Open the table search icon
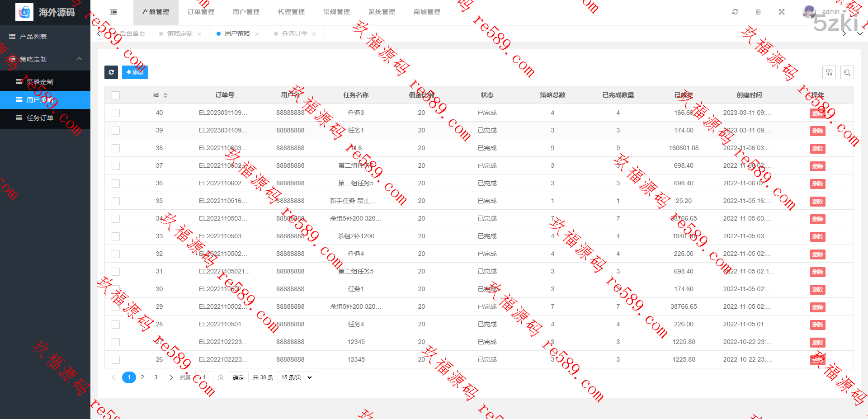The width and height of the screenshot is (868, 419). coord(847,72)
